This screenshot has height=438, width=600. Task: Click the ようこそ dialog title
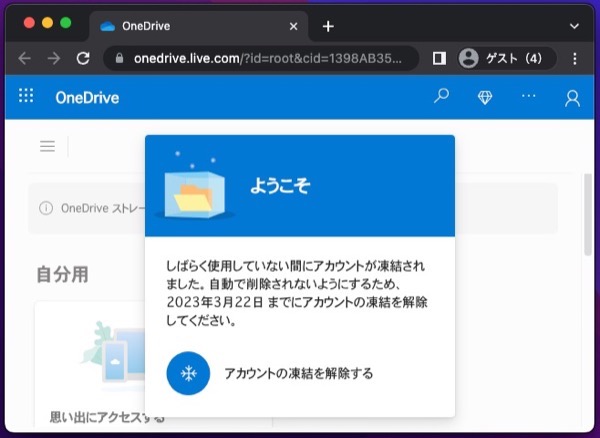coord(280,186)
